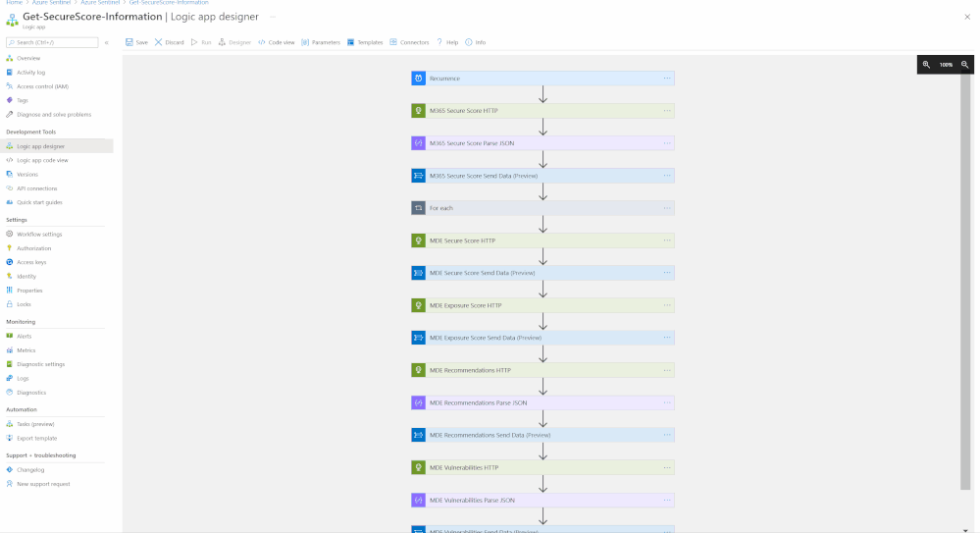Open ellipsis menu for For each step
The height and width of the screenshot is (533, 980).
pos(667,208)
